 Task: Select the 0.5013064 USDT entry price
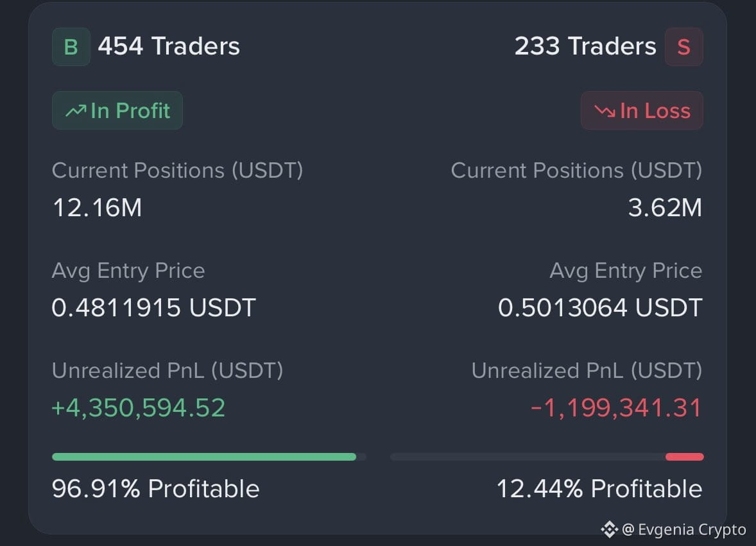pyautogui.click(x=600, y=307)
